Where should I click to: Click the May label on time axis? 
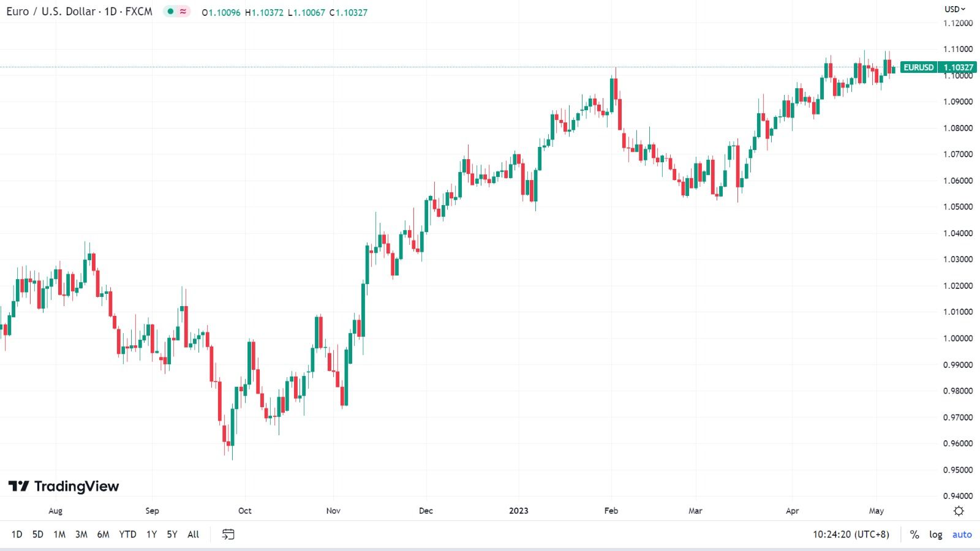(876, 511)
